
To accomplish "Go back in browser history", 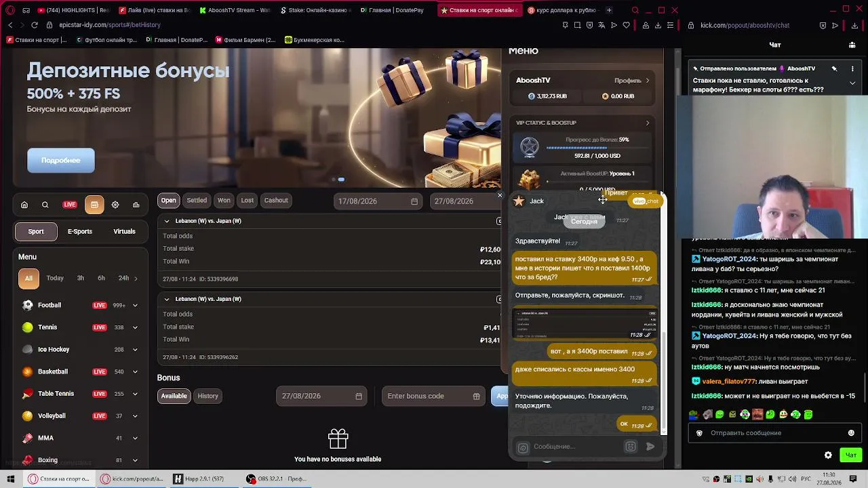I will point(10,25).
